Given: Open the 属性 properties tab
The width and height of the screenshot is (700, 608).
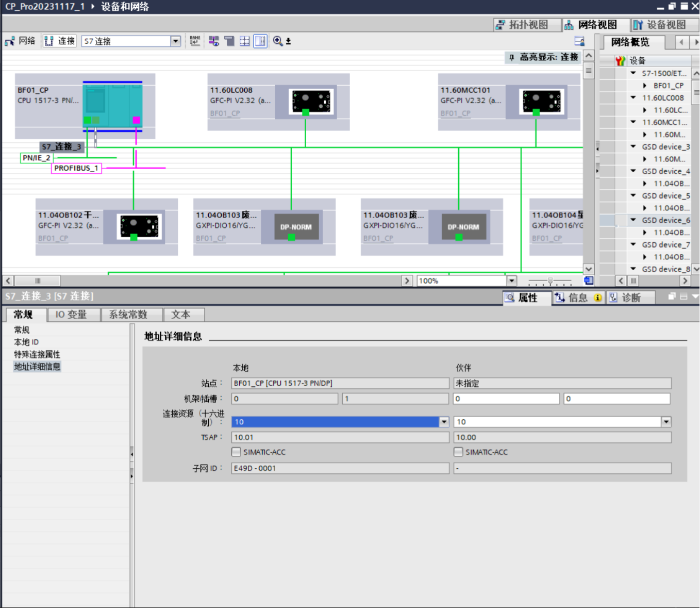Looking at the screenshot, I should (527, 298).
